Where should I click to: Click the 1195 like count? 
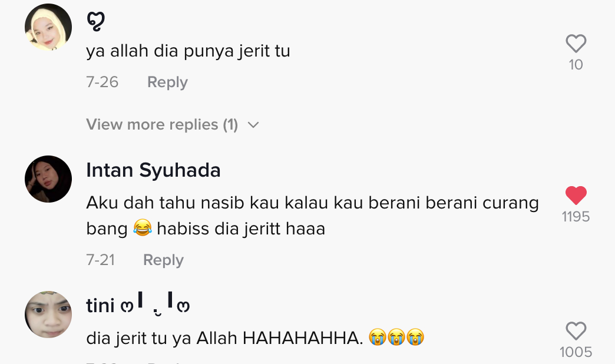coord(576,217)
